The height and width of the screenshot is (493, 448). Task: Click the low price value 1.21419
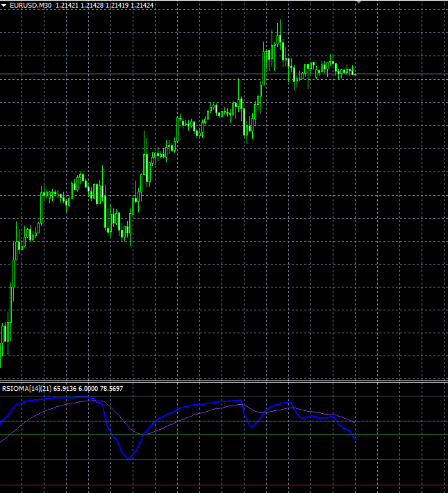coord(117,5)
